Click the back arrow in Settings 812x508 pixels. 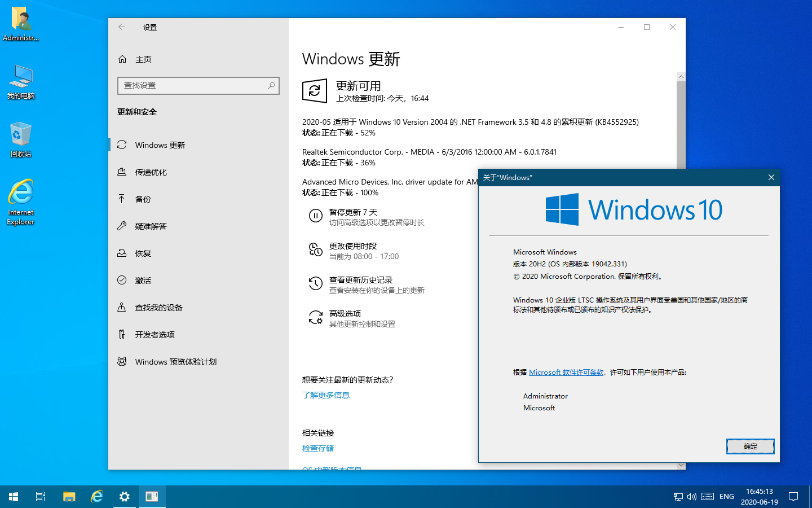[x=122, y=27]
